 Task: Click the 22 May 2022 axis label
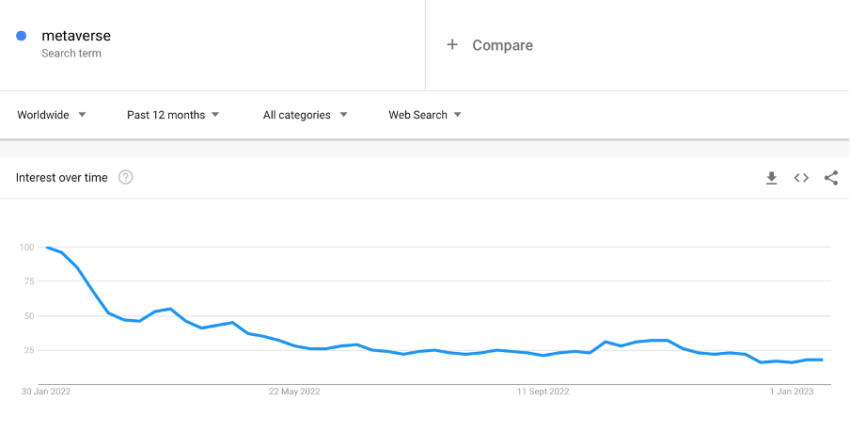tap(294, 392)
